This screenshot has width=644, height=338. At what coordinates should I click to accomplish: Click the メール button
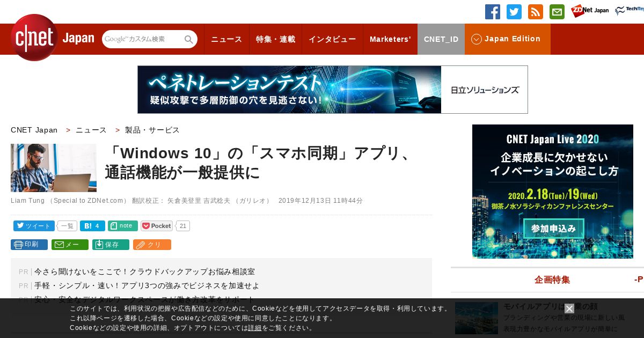coord(70,245)
